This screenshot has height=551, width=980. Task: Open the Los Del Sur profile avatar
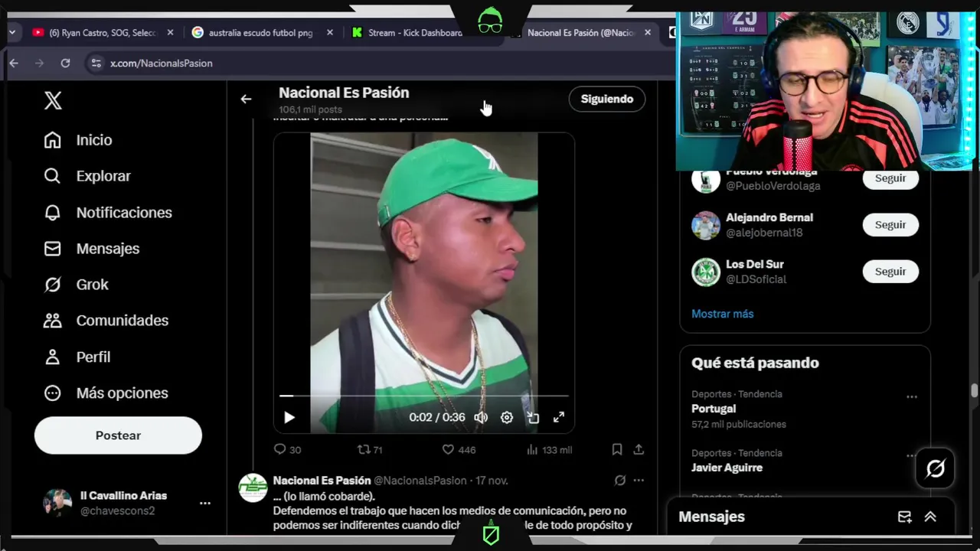point(706,272)
